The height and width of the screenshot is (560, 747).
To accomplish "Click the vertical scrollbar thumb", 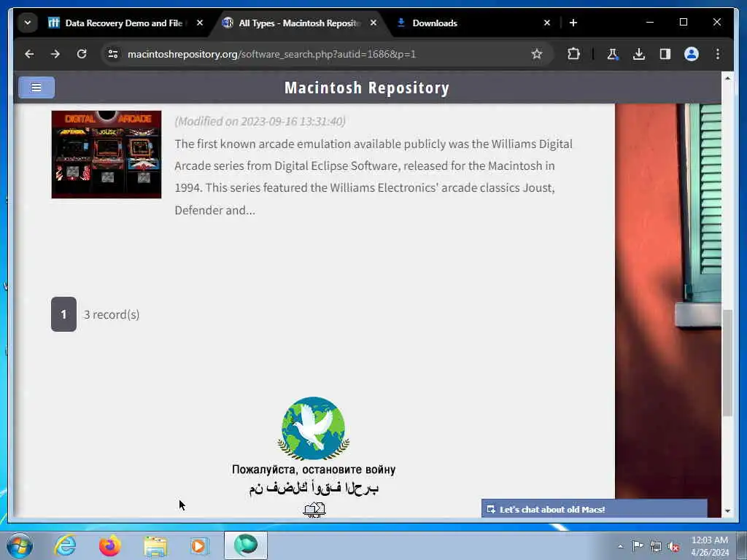I will tap(727, 363).
